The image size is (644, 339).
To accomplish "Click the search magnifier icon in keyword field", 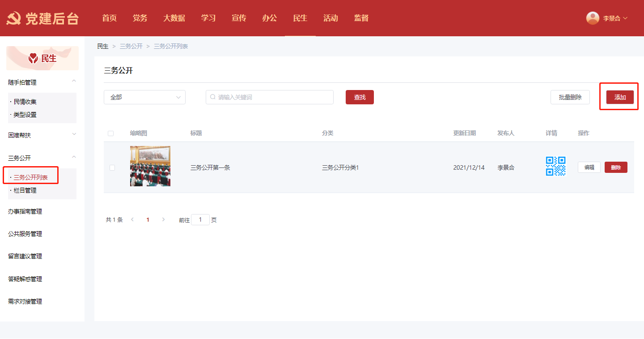I will (x=213, y=97).
